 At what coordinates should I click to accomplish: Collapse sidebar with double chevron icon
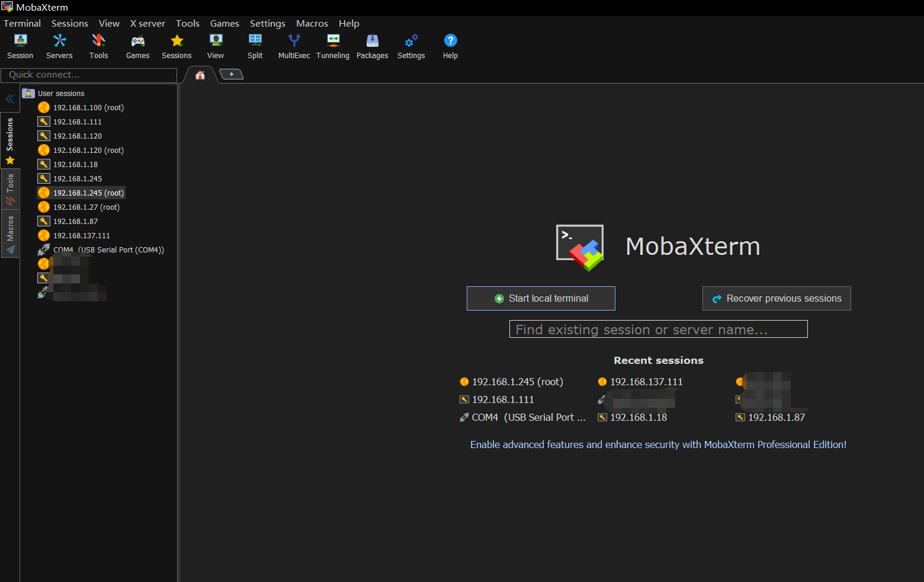tap(10, 99)
